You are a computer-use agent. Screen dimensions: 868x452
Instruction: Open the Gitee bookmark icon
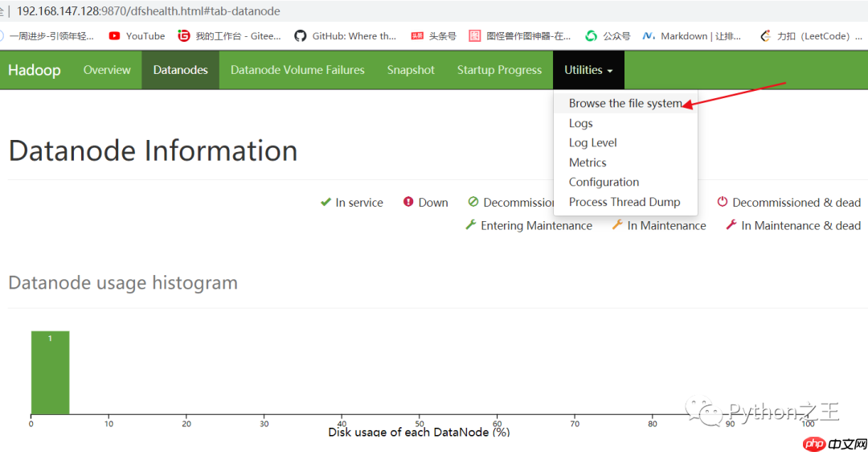click(x=184, y=36)
